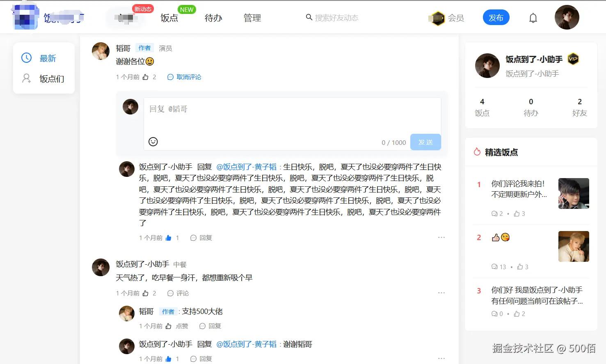Click inside the 回复 @韬哥 input field
The image size is (606, 364).
(246, 109)
